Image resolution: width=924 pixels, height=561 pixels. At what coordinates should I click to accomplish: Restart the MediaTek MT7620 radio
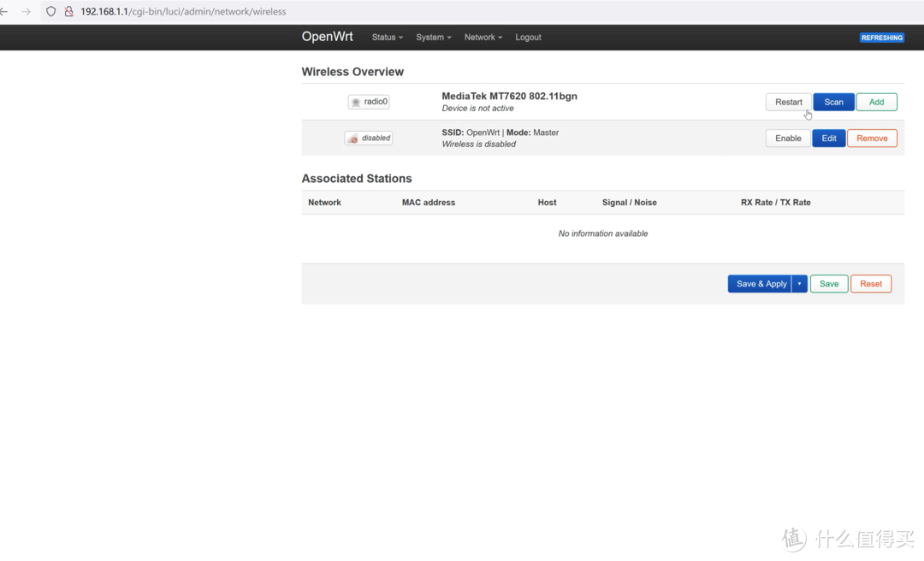coord(788,102)
